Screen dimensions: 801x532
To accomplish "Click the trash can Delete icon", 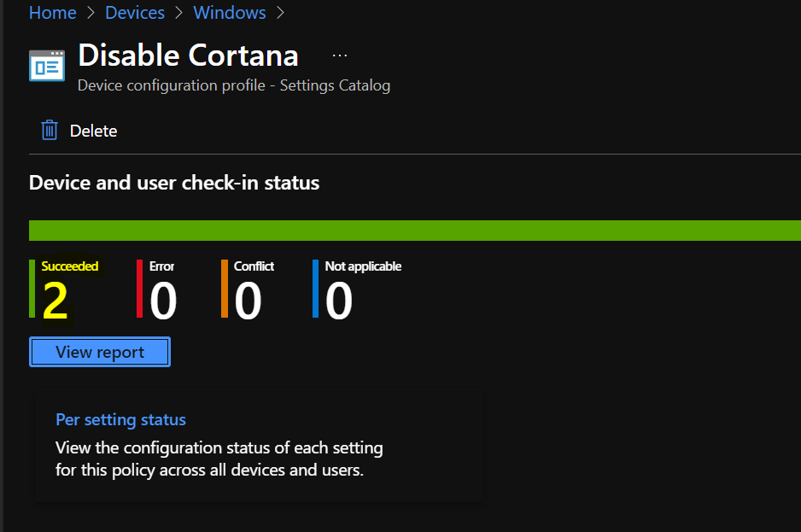I will (x=50, y=131).
